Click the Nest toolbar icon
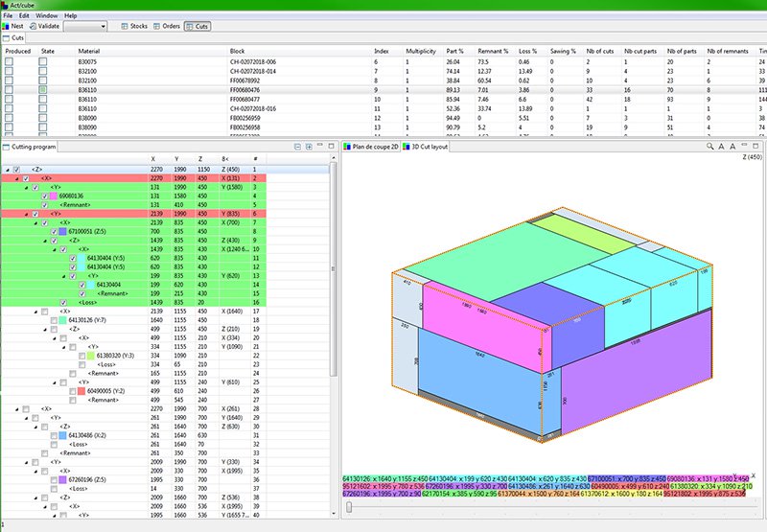Image resolution: width=767 pixels, height=532 pixels. tap(8, 27)
